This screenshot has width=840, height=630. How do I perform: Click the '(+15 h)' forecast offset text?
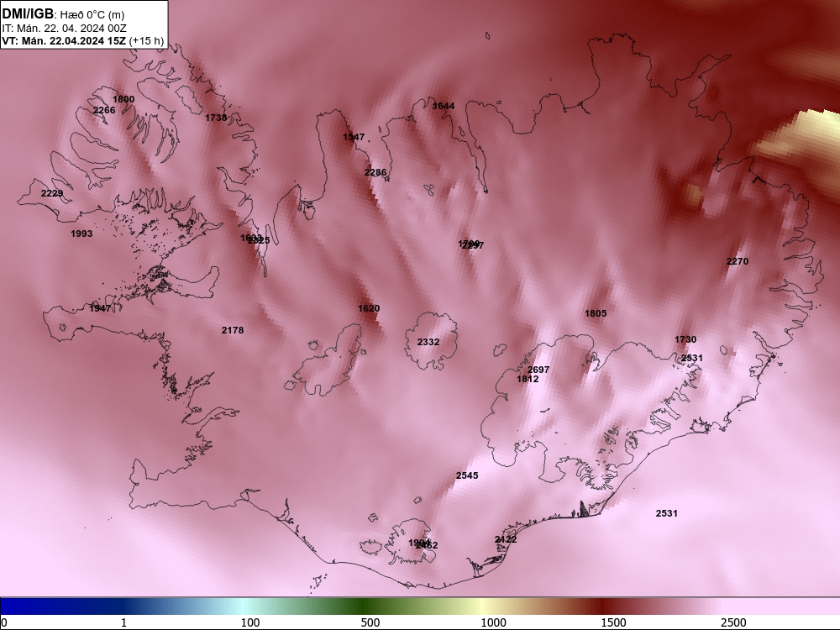tap(146, 41)
